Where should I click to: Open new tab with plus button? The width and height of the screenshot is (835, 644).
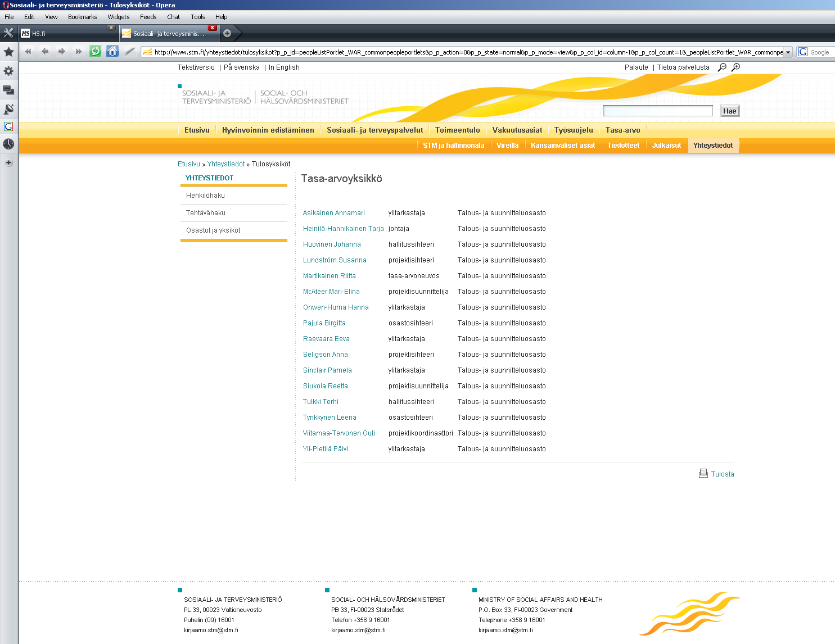click(227, 33)
